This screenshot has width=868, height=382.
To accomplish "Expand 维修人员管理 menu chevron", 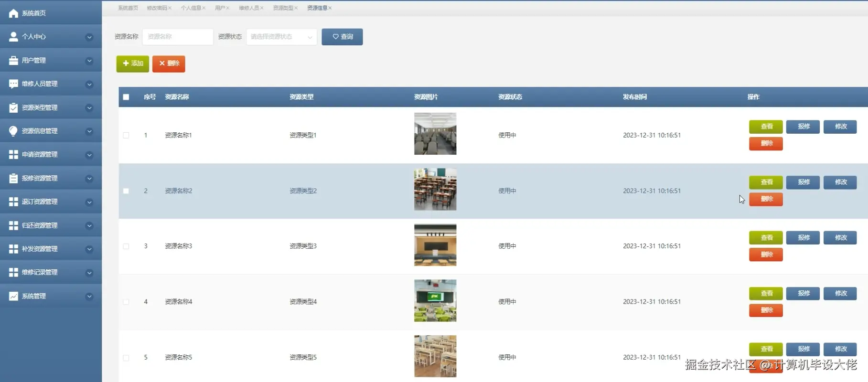I will (x=89, y=85).
